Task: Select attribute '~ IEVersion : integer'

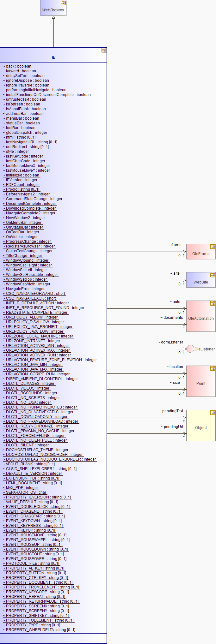Action: [x=21, y=180]
